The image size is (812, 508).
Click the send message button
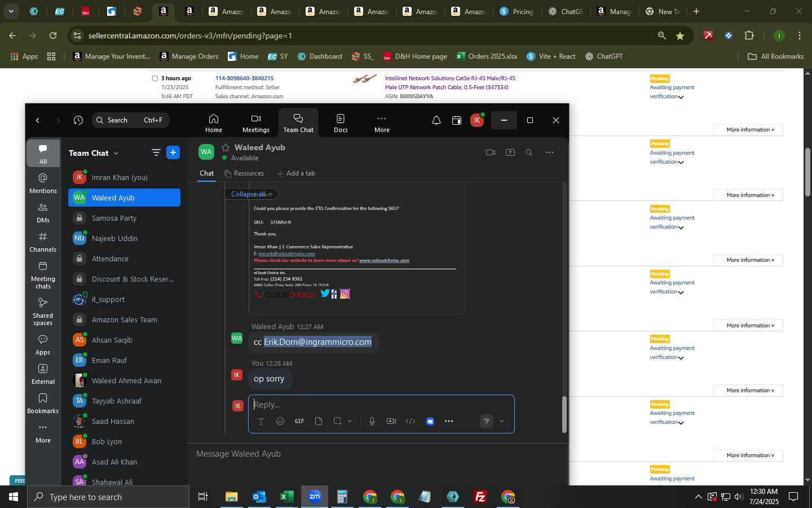tap(487, 421)
